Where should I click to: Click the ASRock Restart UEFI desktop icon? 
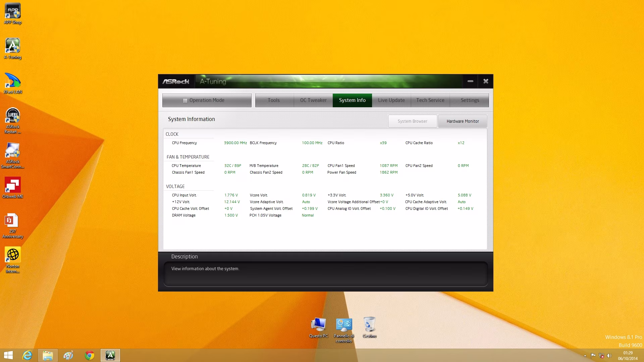point(13,121)
